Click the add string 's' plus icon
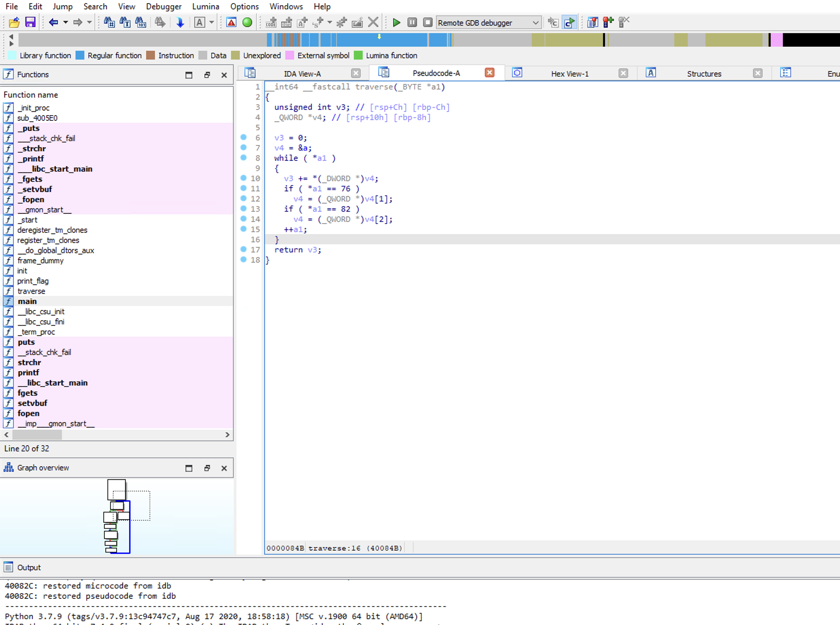 pyautogui.click(x=318, y=22)
